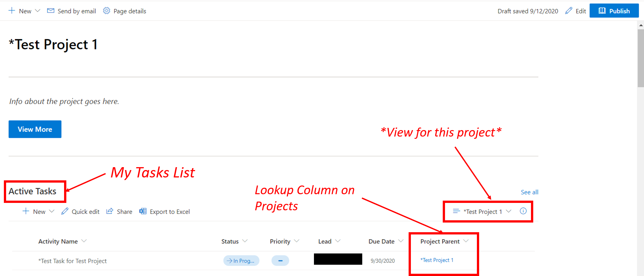Click the 9/30/2020 due date cell
This screenshot has height=276, width=644.
pyautogui.click(x=383, y=261)
